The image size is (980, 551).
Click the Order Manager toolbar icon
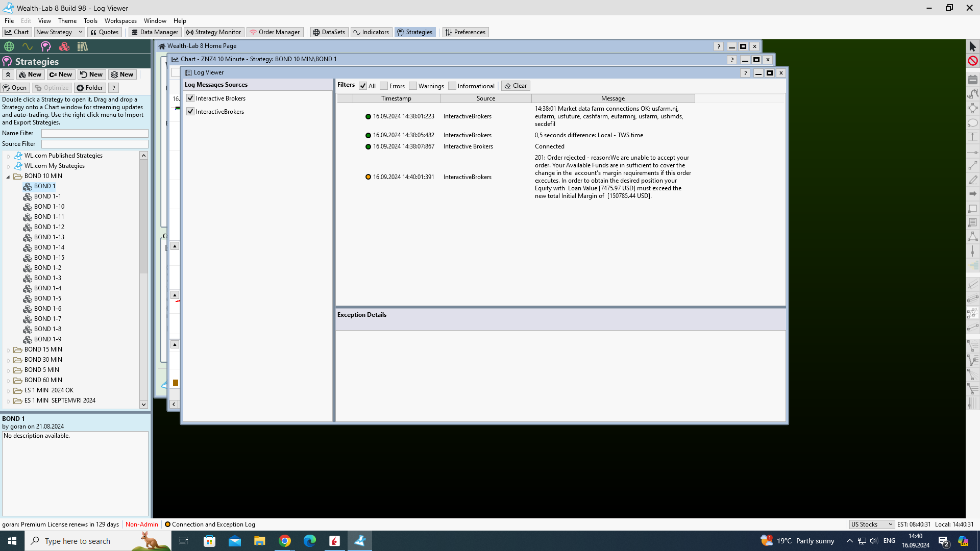275,32
